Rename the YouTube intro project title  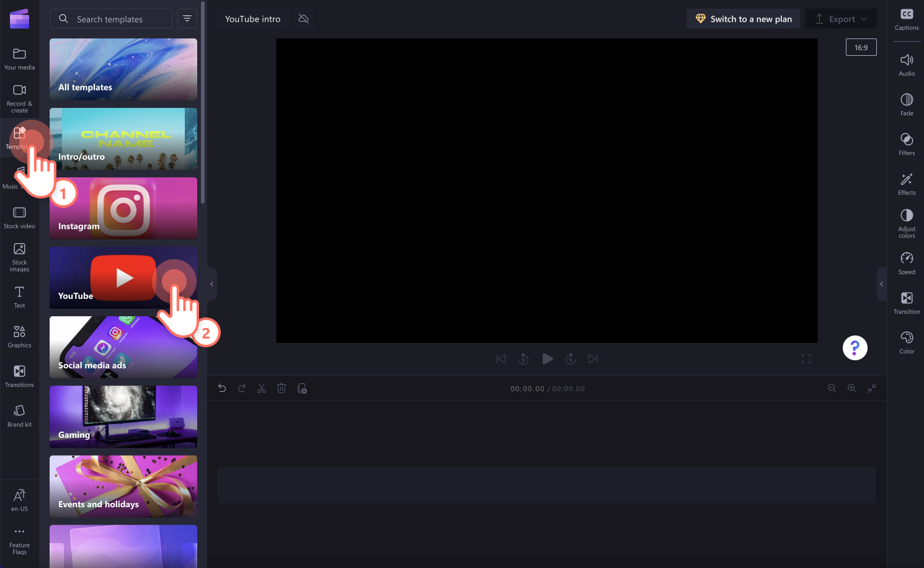[252, 19]
